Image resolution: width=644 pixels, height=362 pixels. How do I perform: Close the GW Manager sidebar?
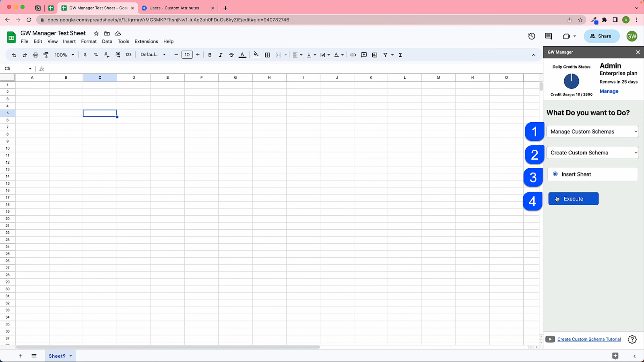pyautogui.click(x=638, y=52)
